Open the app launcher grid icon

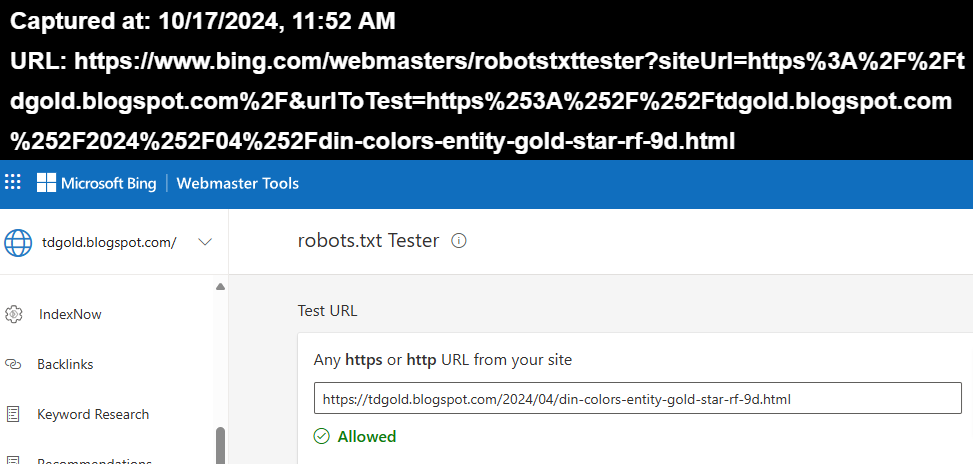[13, 183]
